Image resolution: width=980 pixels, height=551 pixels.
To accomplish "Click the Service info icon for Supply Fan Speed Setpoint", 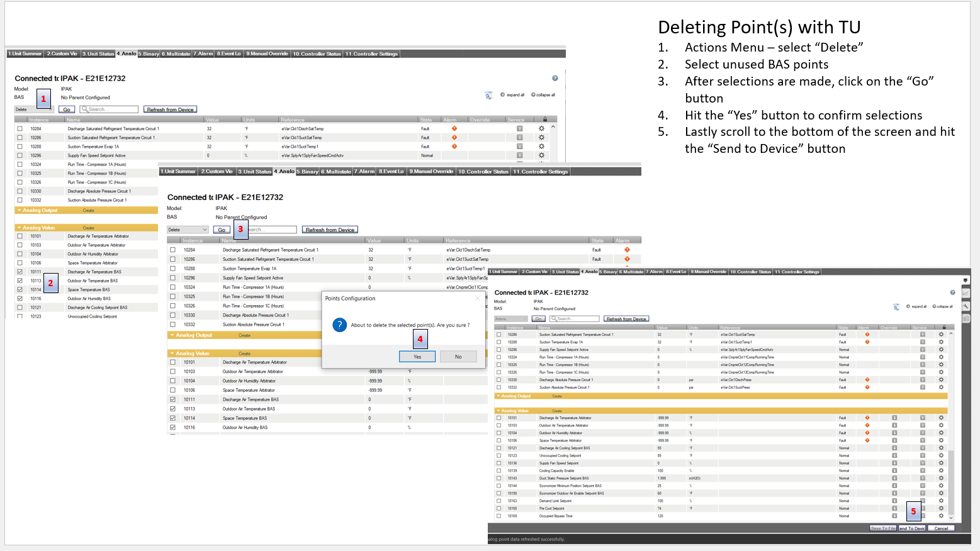I will (x=520, y=155).
